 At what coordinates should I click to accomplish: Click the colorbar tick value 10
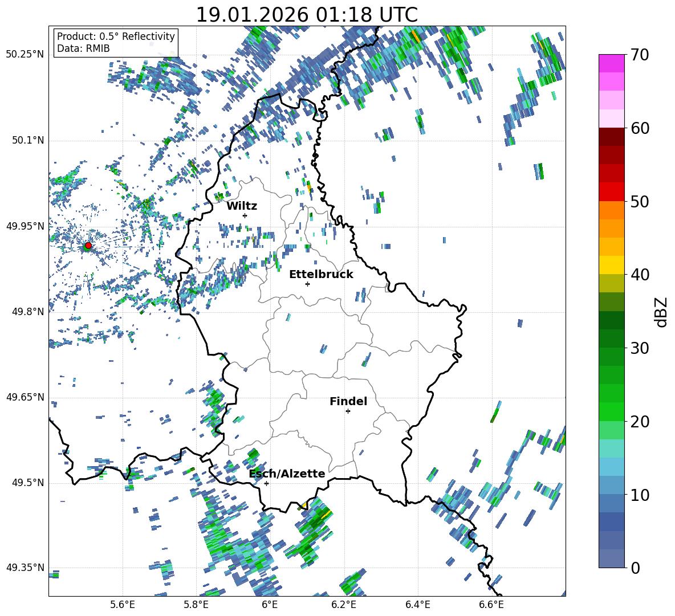coord(640,495)
